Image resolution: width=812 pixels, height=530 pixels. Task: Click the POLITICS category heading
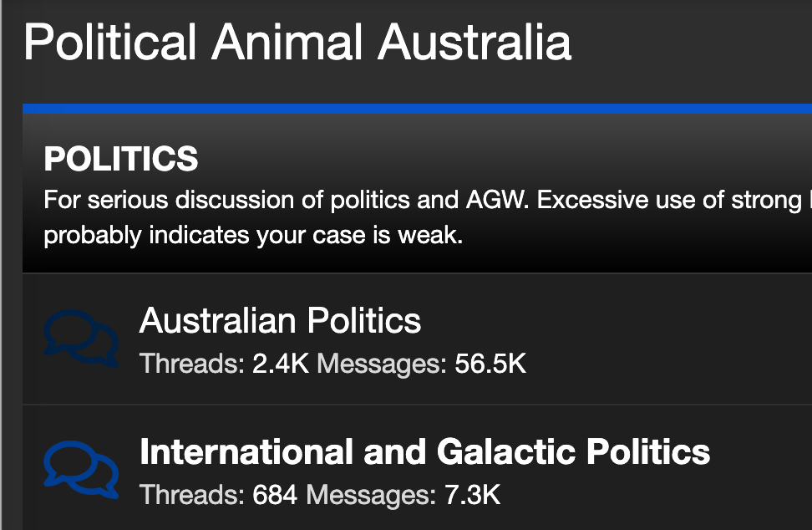[121, 159]
